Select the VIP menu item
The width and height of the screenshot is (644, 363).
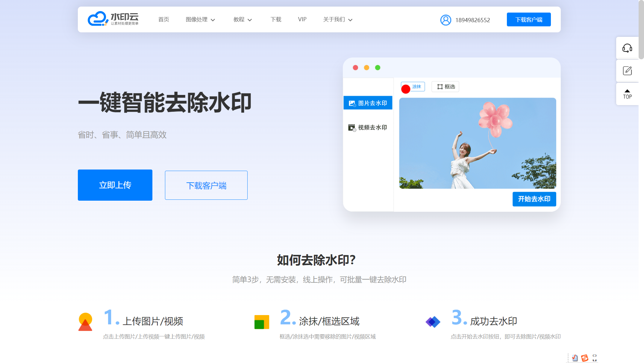pyautogui.click(x=302, y=19)
